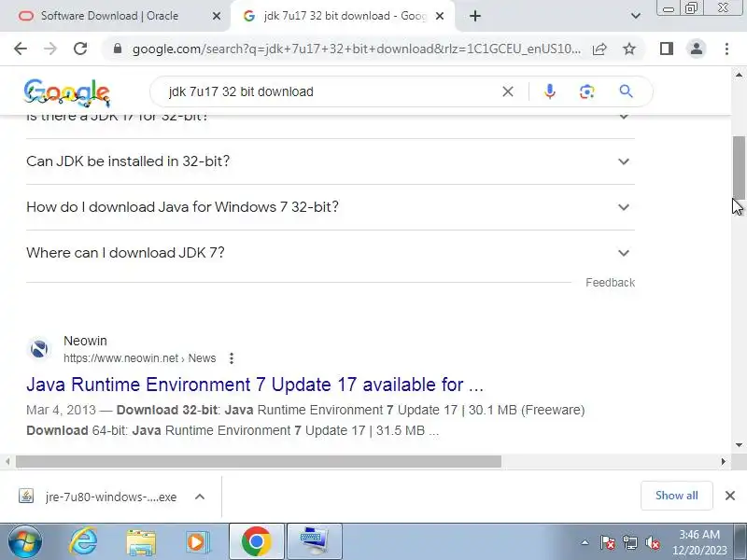Expand the 'Is there a JDK 17 for 32-bit?' question
Screen dimensions: 747x560
tap(331, 123)
